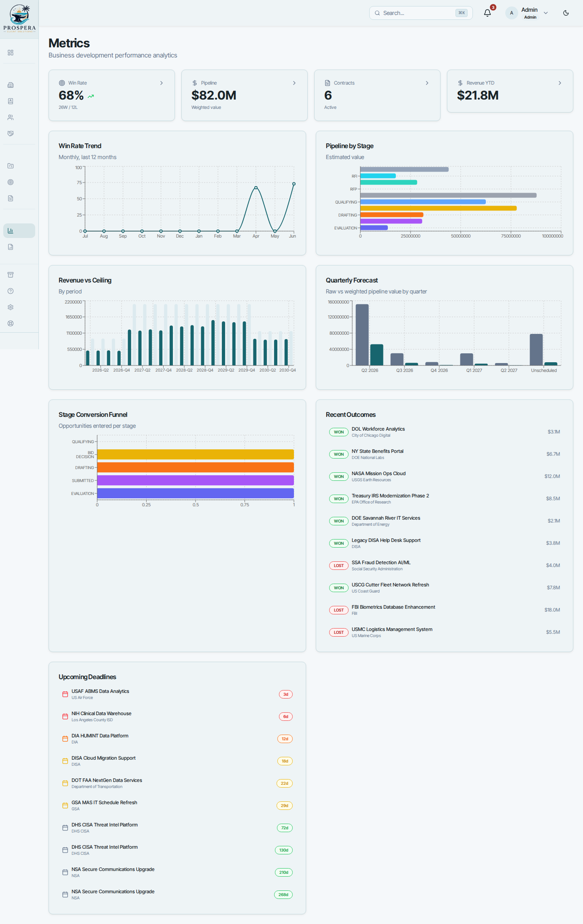Open the life buoy support icon

pyautogui.click(x=11, y=323)
